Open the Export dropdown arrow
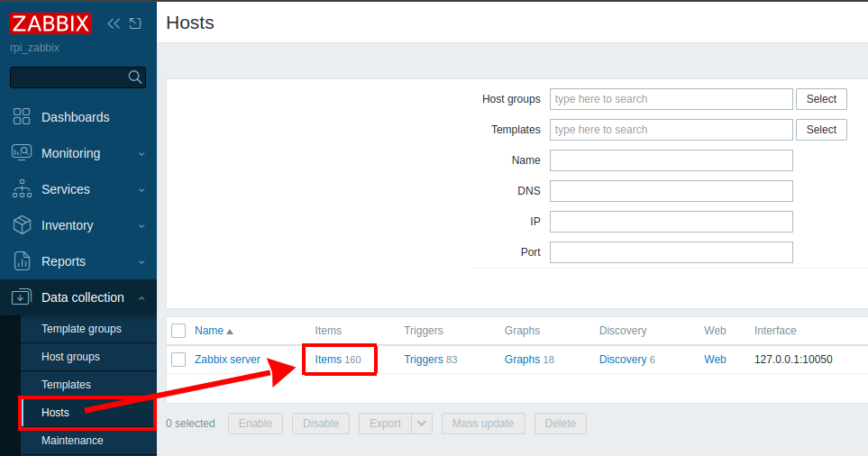Screen dimensions: 868x456 coord(422,424)
